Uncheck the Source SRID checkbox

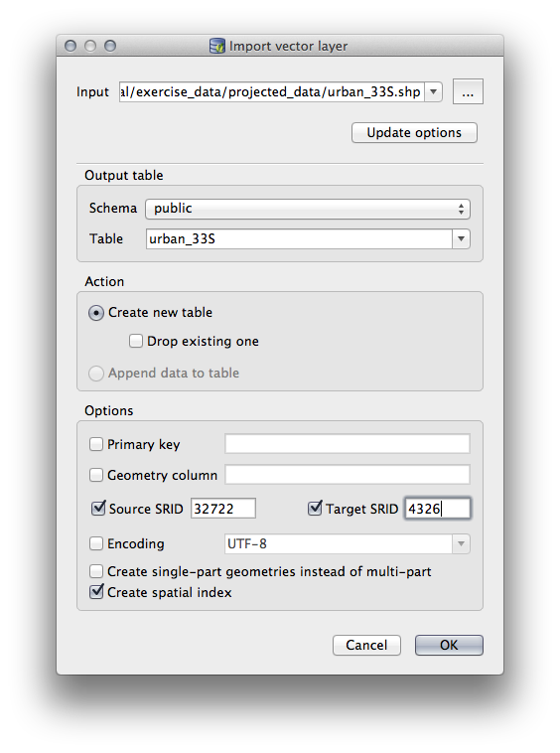pos(98,508)
